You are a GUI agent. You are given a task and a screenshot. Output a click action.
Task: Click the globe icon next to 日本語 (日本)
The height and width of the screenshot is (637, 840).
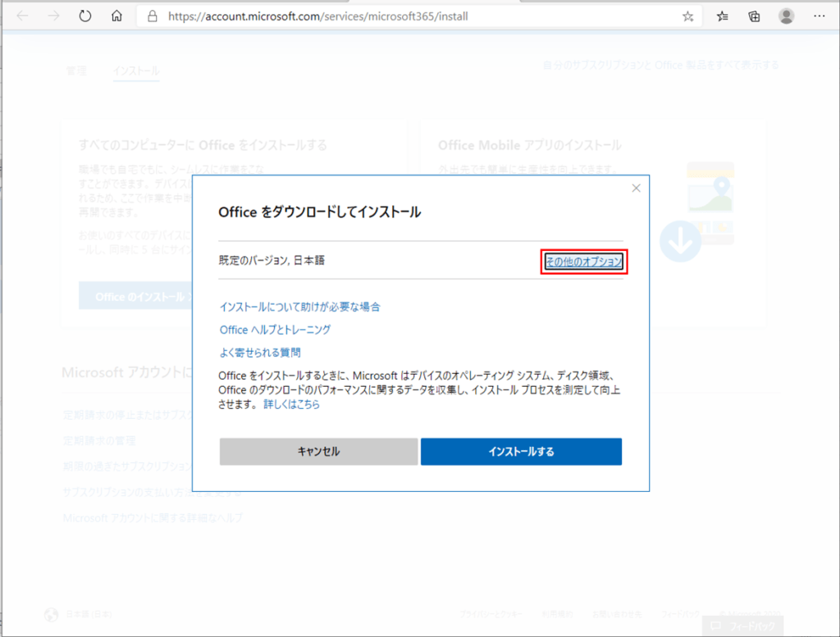[52, 613]
